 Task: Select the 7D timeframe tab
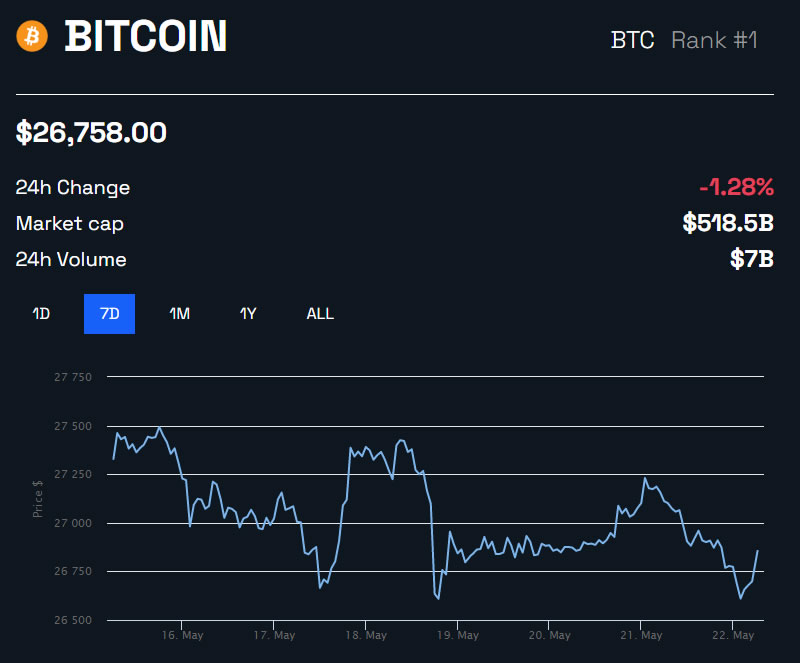[109, 313]
